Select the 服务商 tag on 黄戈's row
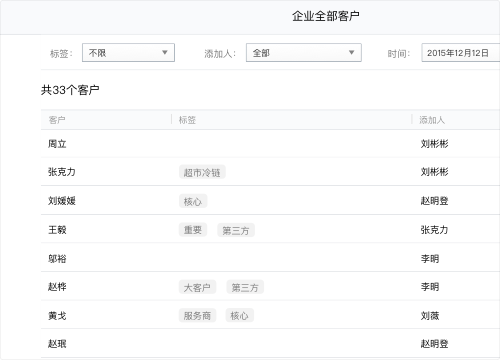500x360 pixels. 197,316
